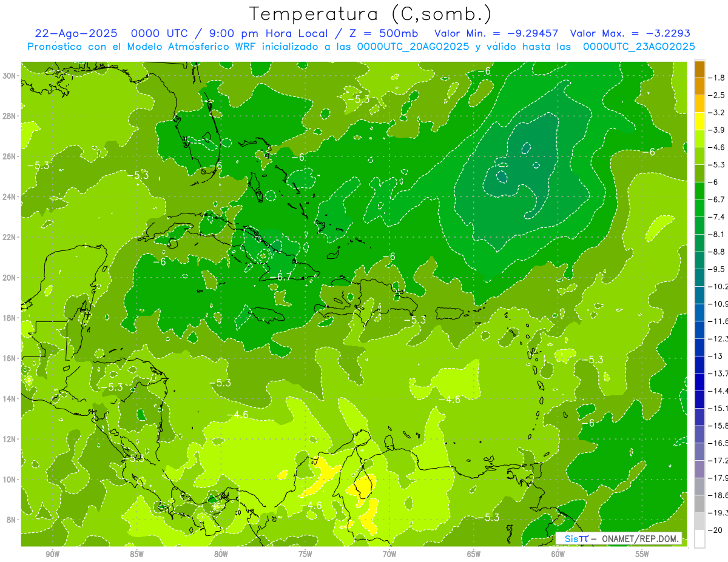Screen dimensions: 728x562
Task: Click the '30N' latitude axis label
Action: point(10,76)
